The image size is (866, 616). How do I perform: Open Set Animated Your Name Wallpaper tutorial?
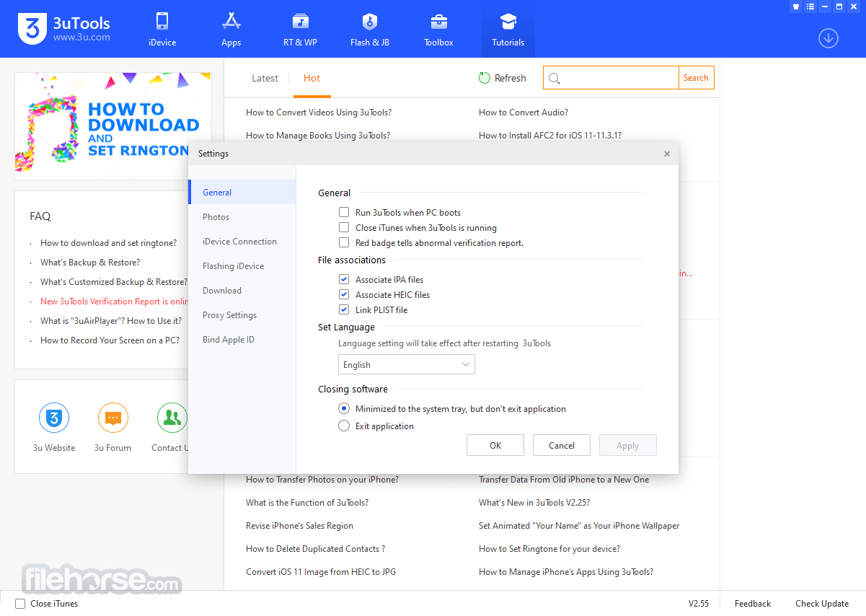579,526
